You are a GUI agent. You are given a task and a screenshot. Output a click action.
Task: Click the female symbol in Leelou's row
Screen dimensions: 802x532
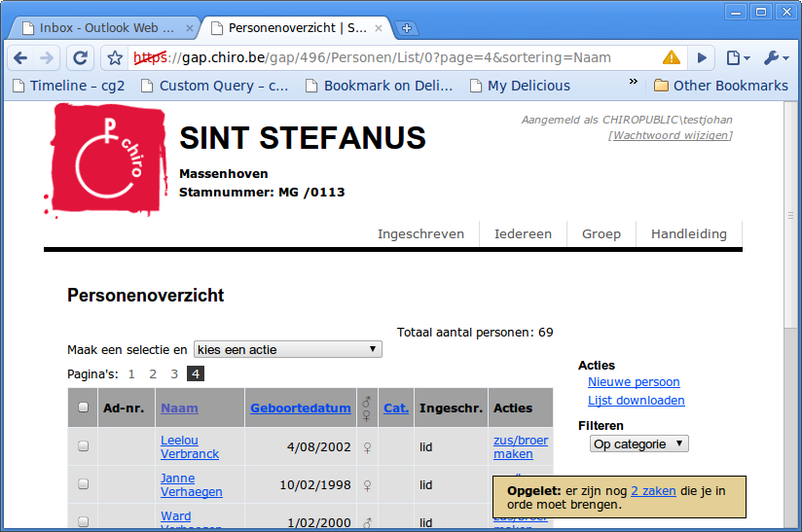click(x=367, y=447)
